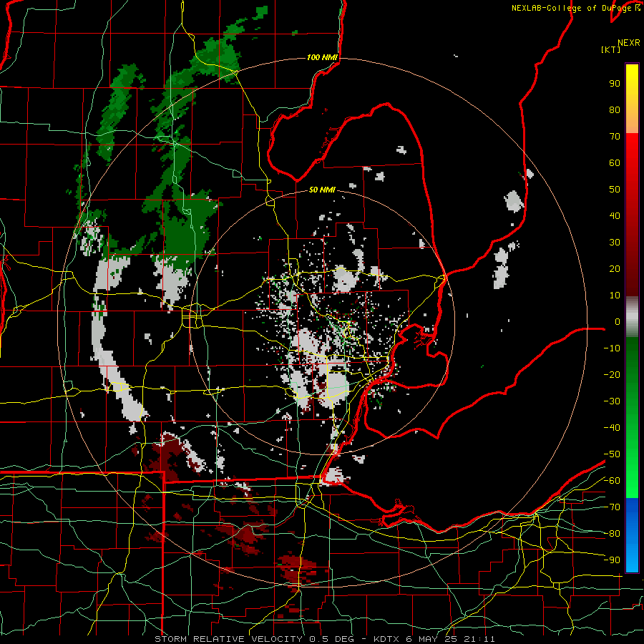
Task: Click the positive 20 scale label
Action: click(x=615, y=268)
